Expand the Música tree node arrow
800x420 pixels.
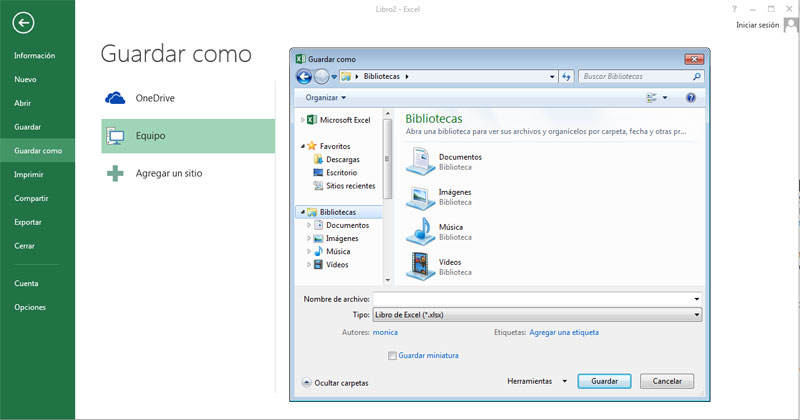(x=309, y=252)
